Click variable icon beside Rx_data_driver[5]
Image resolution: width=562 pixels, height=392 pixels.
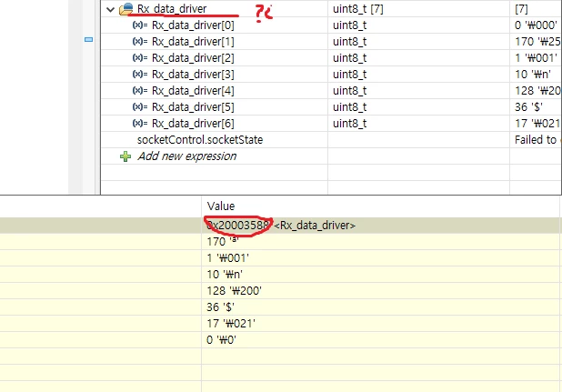point(140,106)
